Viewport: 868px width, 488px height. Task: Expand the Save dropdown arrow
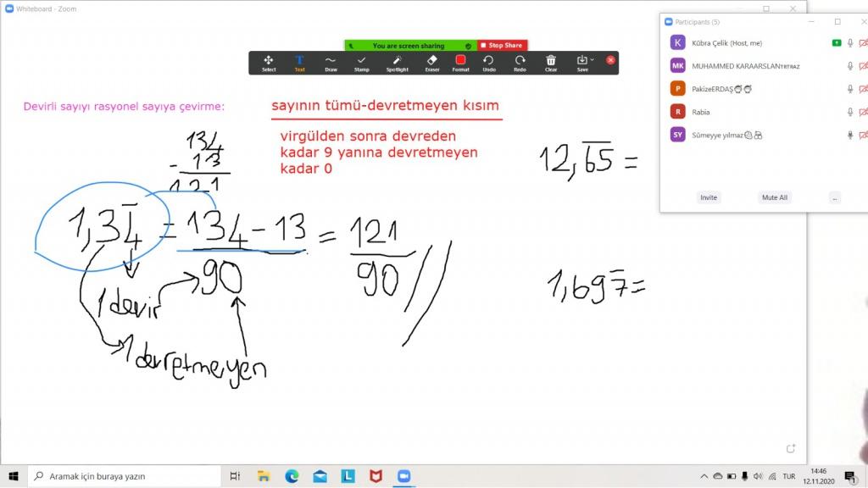coord(592,60)
